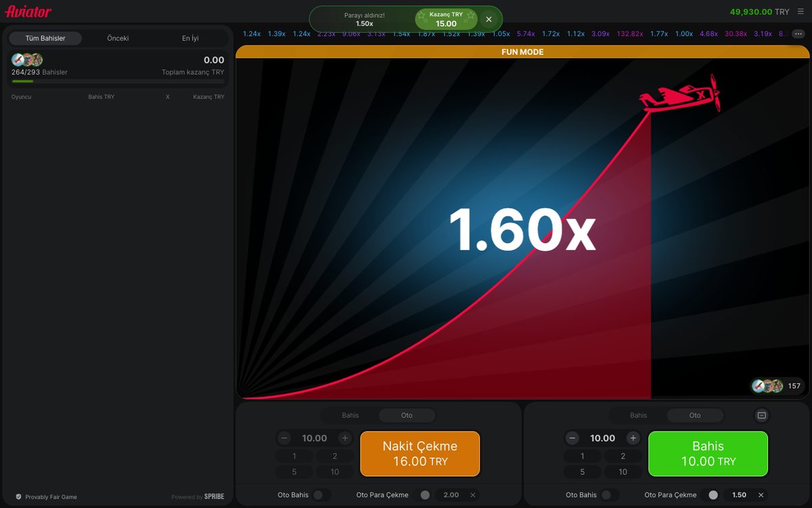
Task: Clear the 2.00 auto cashout value
Action: click(x=472, y=495)
